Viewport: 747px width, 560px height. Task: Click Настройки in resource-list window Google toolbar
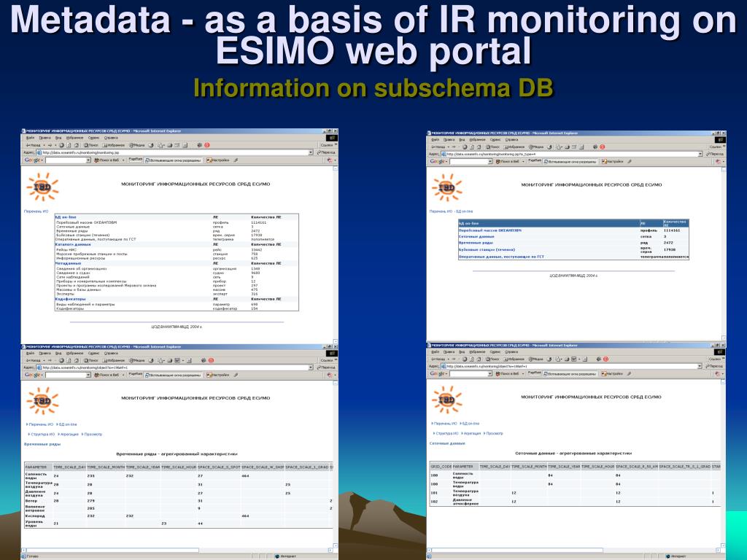point(219,160)
